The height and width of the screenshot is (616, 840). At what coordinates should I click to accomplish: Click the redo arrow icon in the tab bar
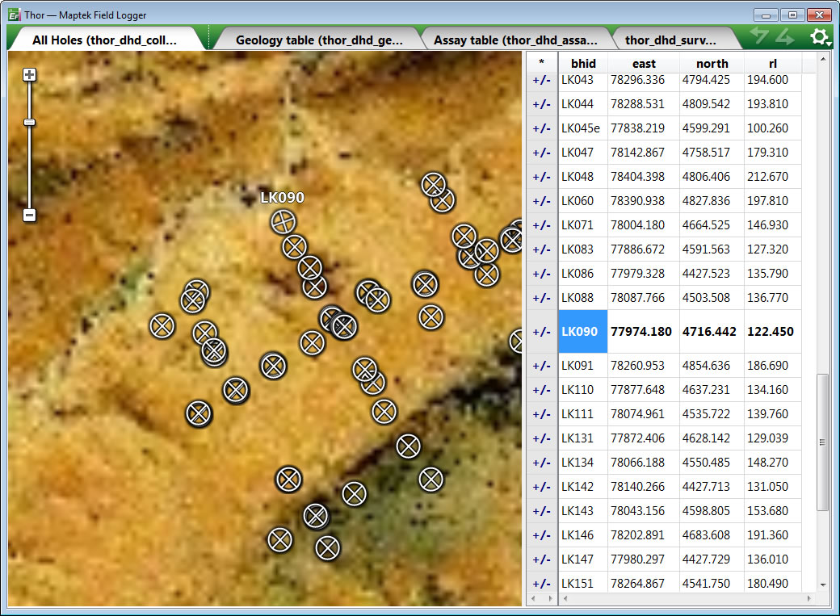click(785, 36)
